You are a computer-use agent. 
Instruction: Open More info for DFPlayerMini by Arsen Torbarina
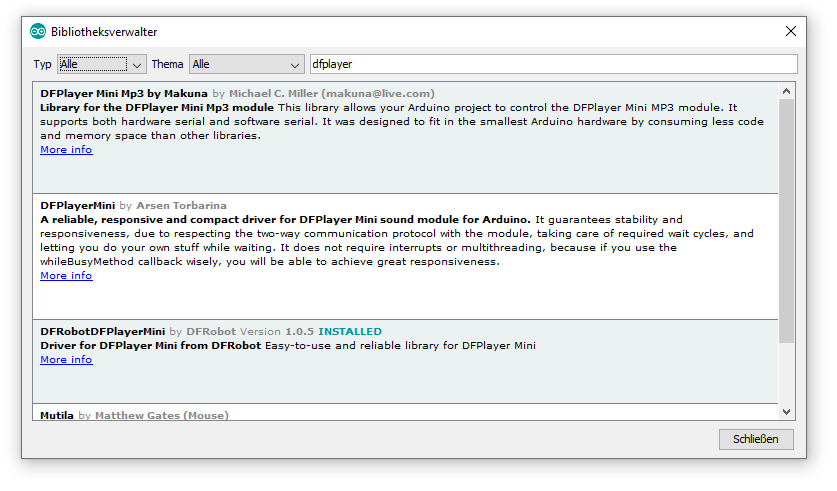tap(66, 276)
